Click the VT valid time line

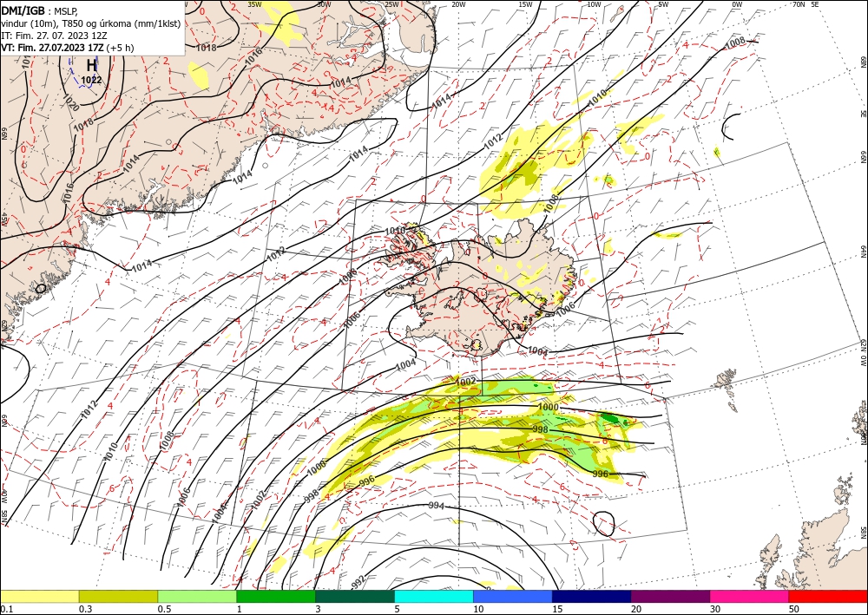[68, 48]
